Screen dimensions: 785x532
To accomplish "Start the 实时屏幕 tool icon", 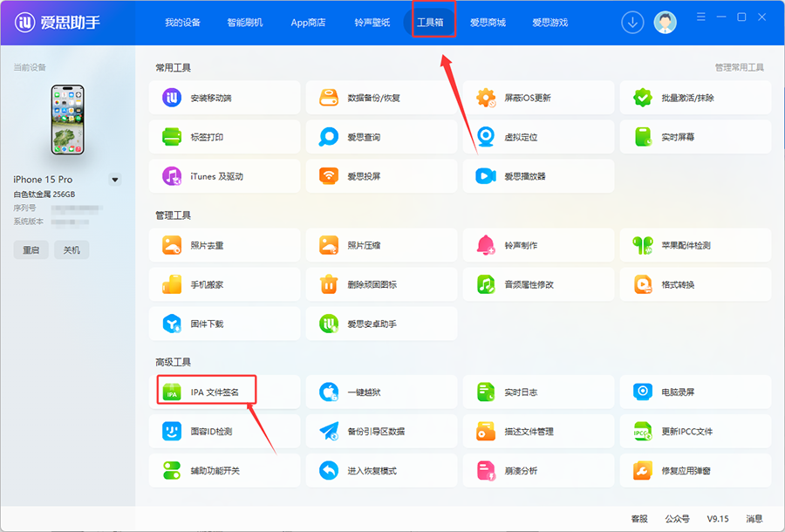I will (643, 137).
